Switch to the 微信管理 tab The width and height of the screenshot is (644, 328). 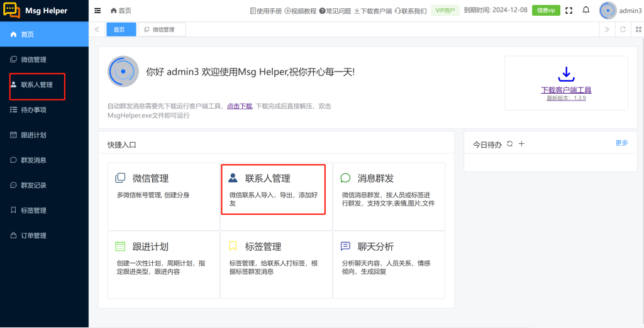pos(162,30)
